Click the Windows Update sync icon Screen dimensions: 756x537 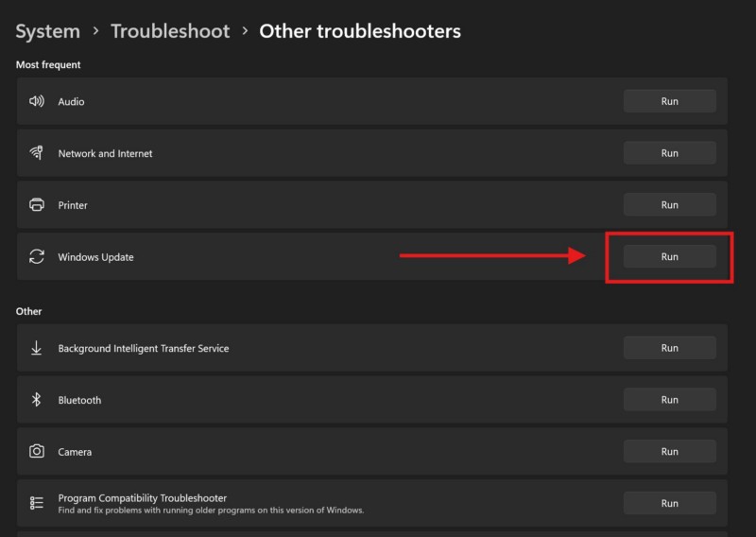pyautogui.click(x=37, y=257)
